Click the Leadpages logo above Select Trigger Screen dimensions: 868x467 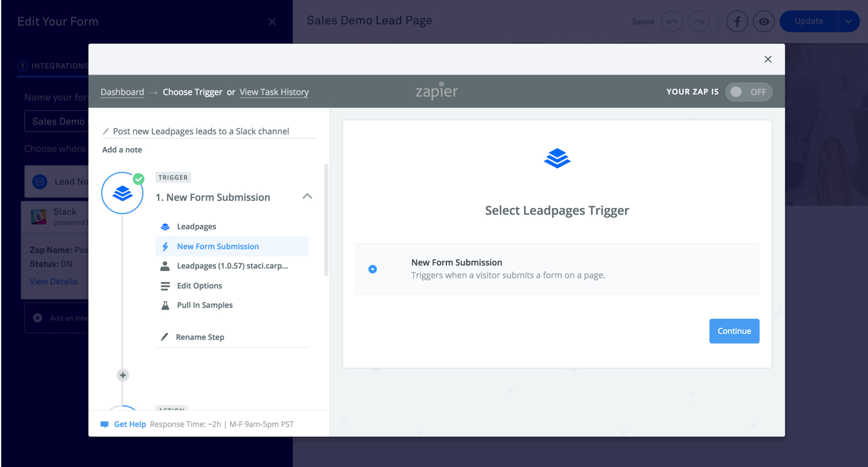(557, 158)
